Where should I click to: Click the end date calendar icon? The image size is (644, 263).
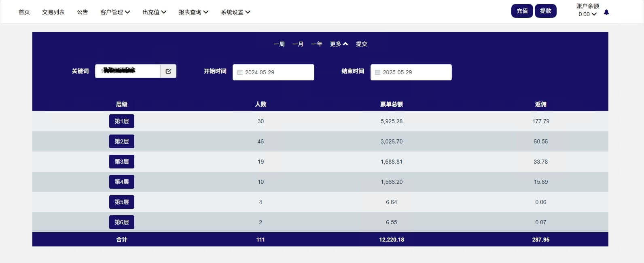coord(377,72)
